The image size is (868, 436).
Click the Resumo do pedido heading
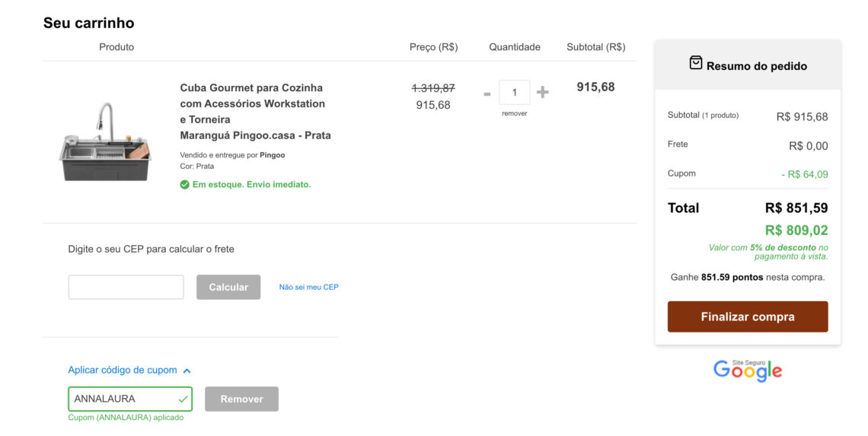point(756,66)
